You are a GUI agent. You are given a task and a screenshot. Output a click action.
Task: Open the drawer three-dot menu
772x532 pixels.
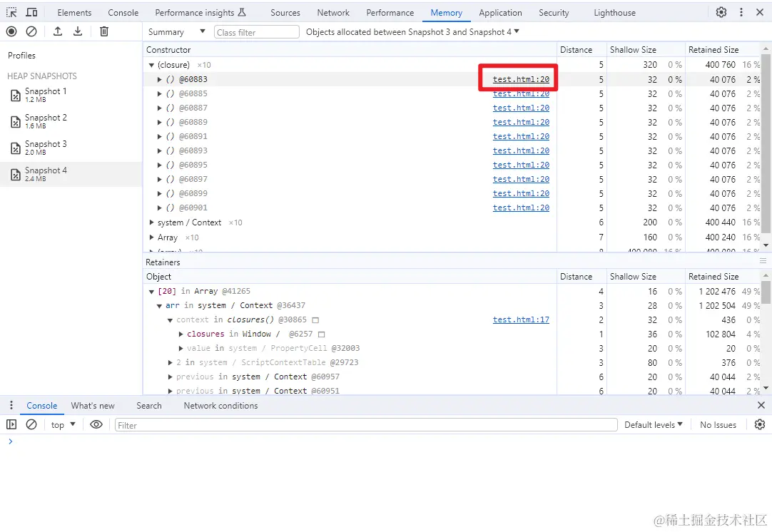[x=11, y=405]
